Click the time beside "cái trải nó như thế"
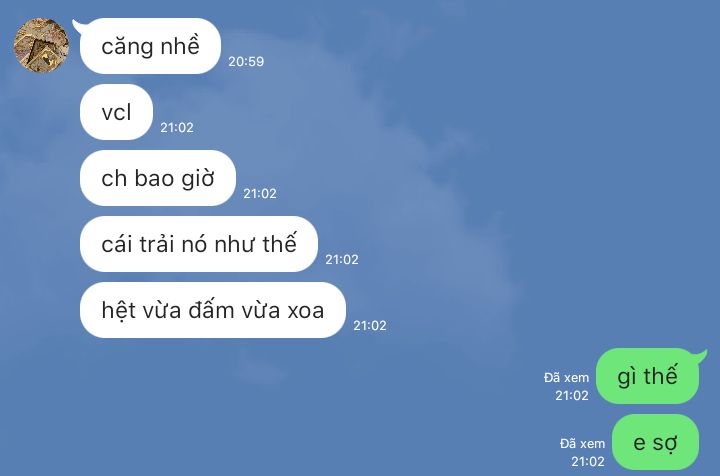The image size is (720, 476). (x=342, y=260)
